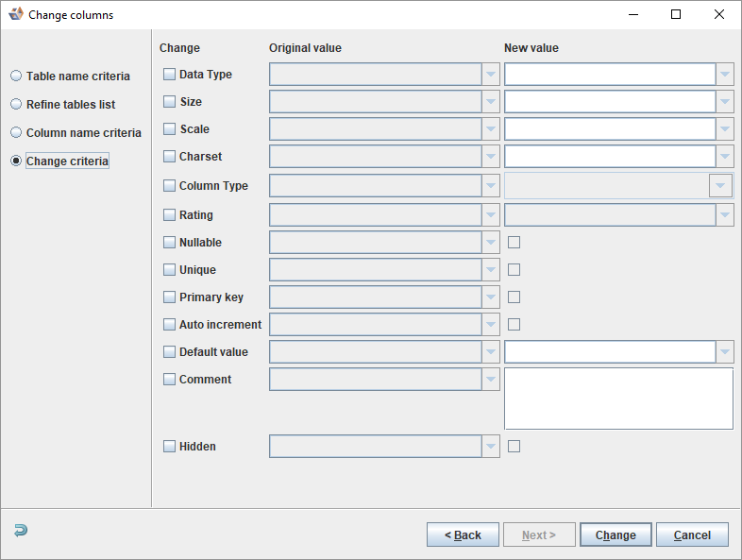Close the Change columns dialog
The image size is (742, 560).
(x=719, y=14)
